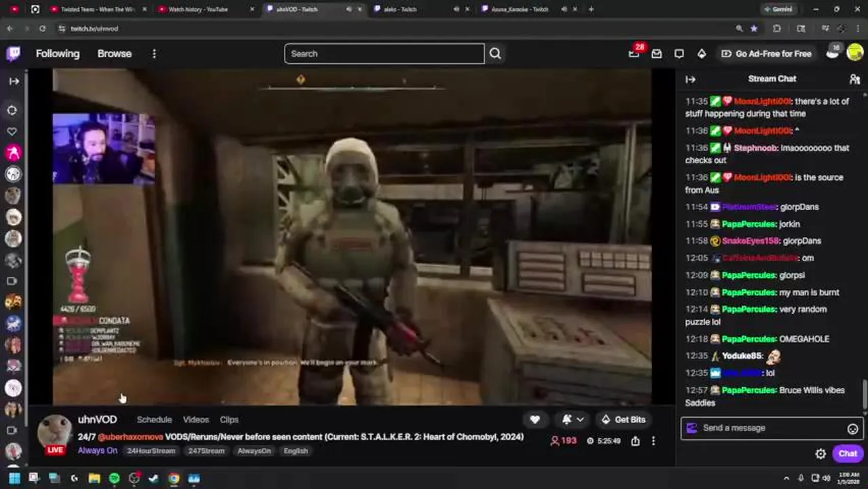Open the uhnVOD channel name link
868x489 pixels.
[x=97, y=420]
